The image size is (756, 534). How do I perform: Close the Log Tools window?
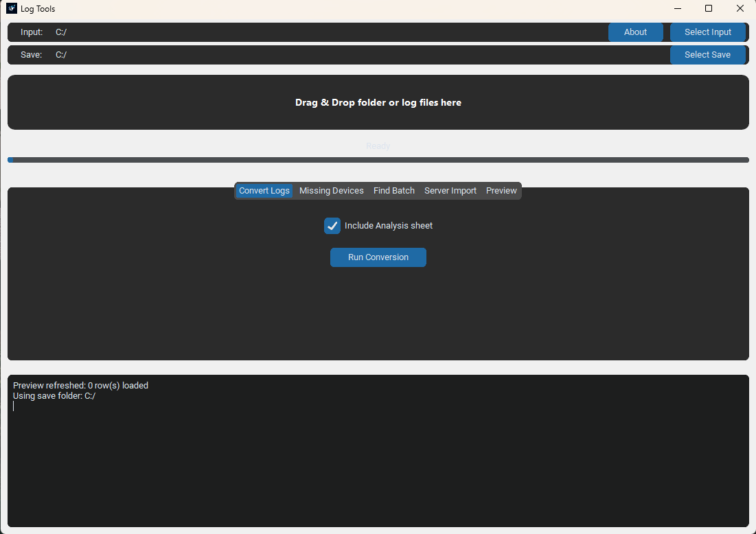pos(740,8)
